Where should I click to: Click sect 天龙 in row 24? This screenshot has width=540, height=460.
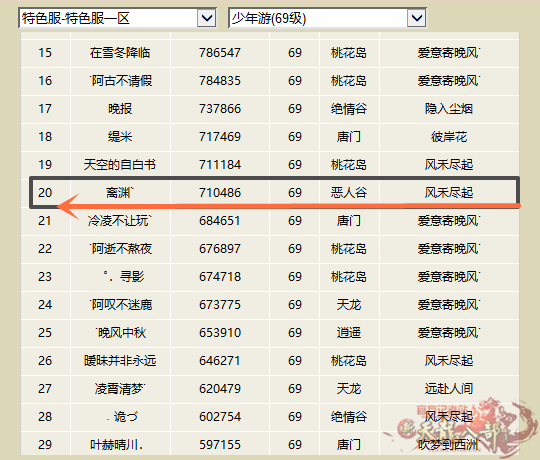[x=349, y=305]
